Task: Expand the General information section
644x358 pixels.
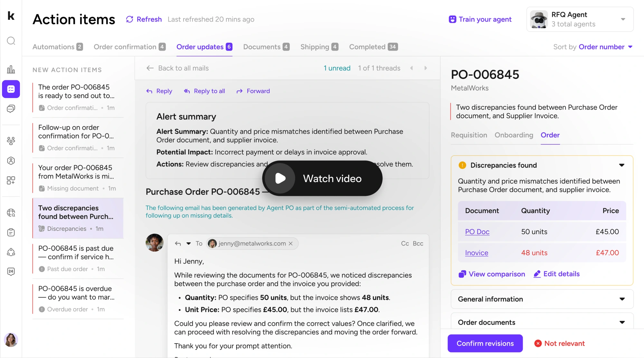Action: click(622, 299)
